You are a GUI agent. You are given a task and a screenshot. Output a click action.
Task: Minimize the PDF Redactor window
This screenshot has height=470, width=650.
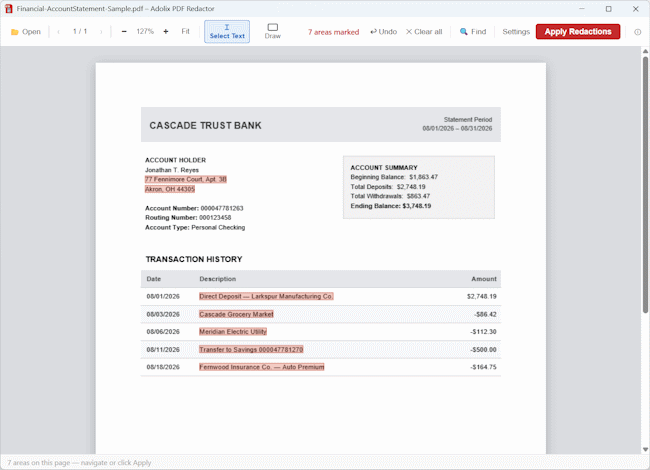point(582,9)
